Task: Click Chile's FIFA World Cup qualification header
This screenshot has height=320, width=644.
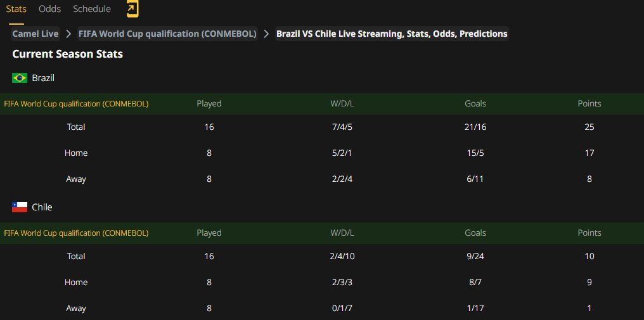Action: (x=77, y=233)
